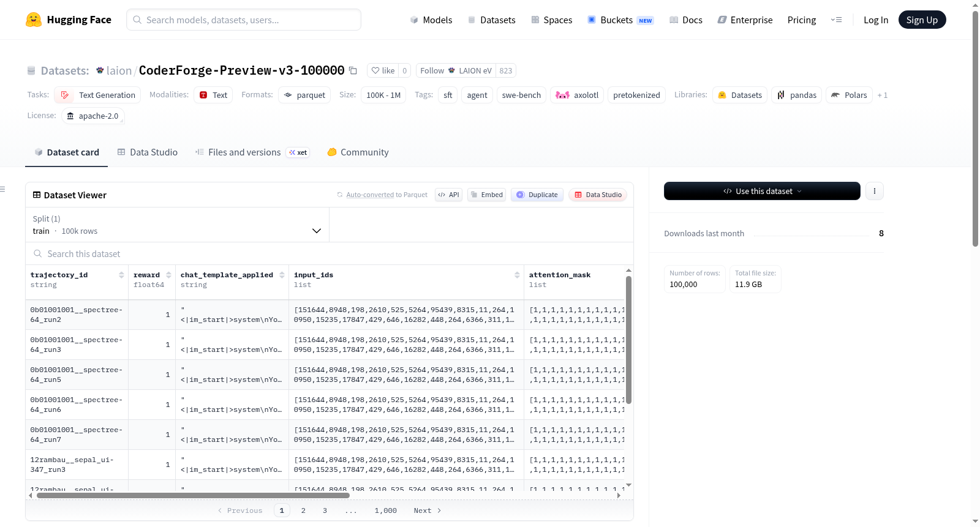The width and height of the screenshot is (980, 527).
Task: Click the agent tag
Action: tap(477, 95)
